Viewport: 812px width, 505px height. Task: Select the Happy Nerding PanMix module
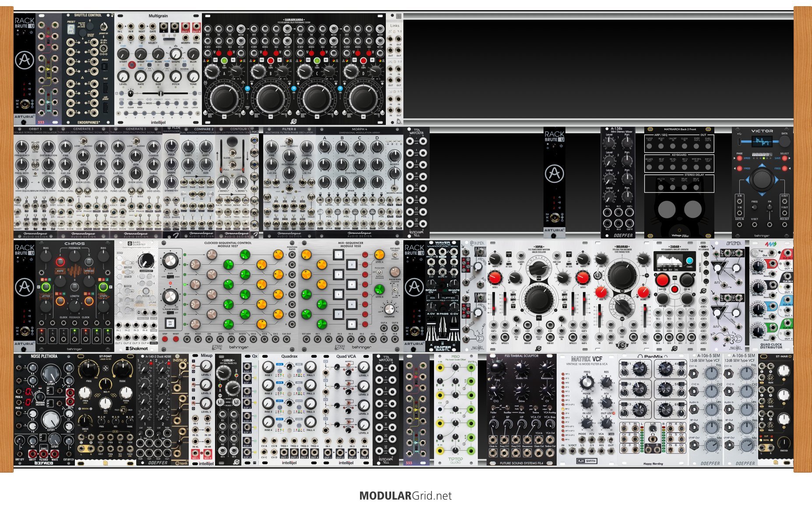coord(653,409)
